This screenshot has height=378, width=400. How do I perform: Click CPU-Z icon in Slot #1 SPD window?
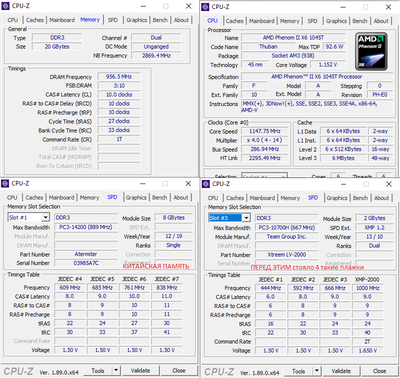coord(5,183)
